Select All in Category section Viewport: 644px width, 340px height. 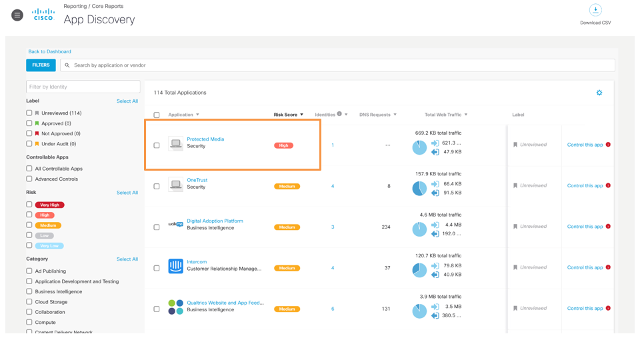pos(127,259)
